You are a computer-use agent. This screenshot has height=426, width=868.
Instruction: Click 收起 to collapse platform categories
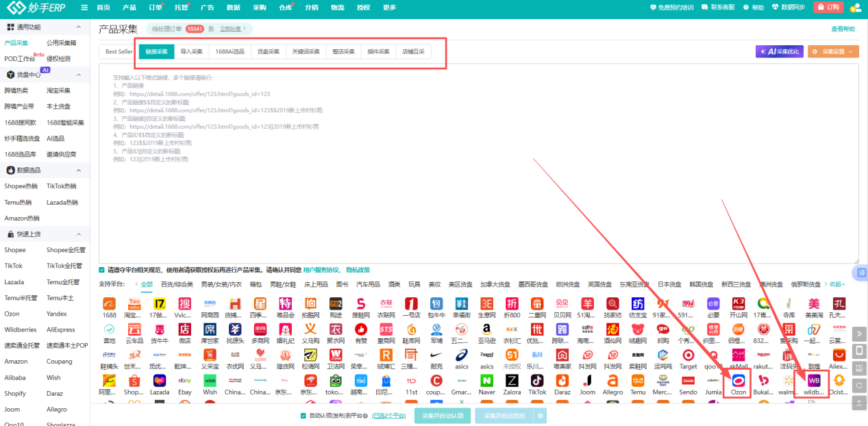point(837,284)
